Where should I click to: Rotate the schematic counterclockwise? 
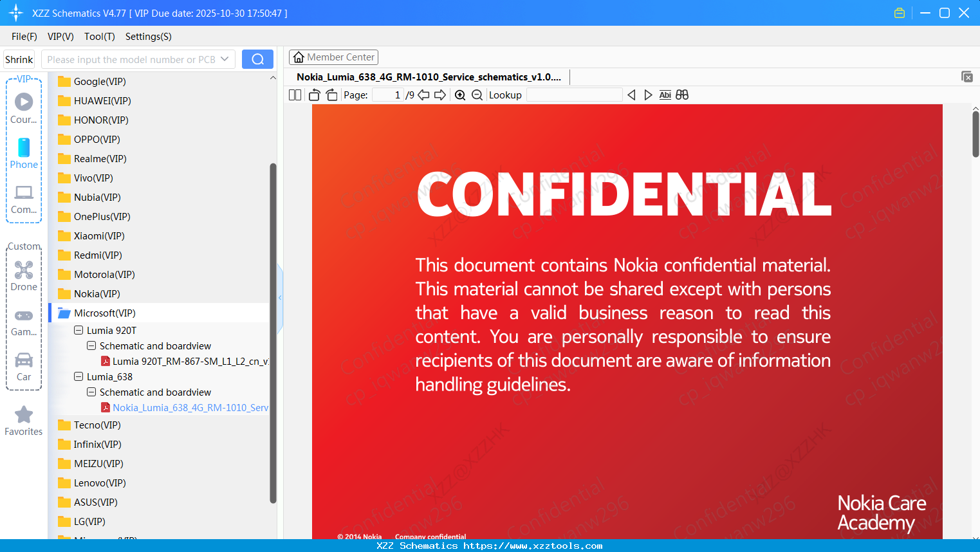tap(314, 95)
